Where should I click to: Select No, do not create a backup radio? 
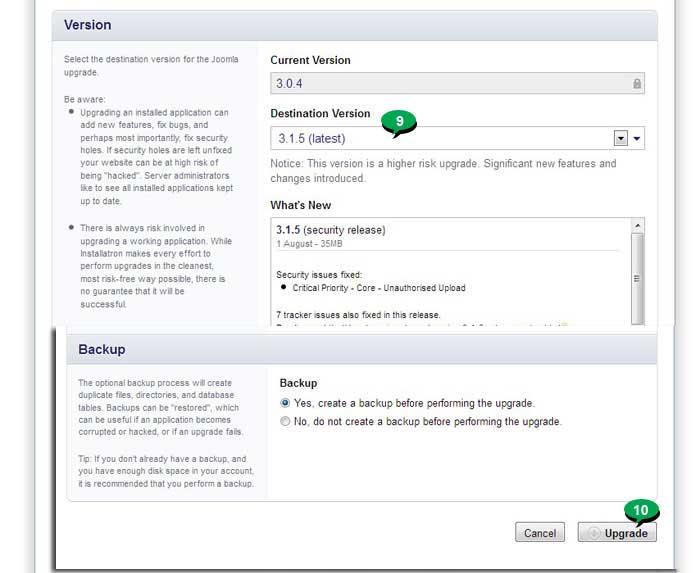click(285, 421)
